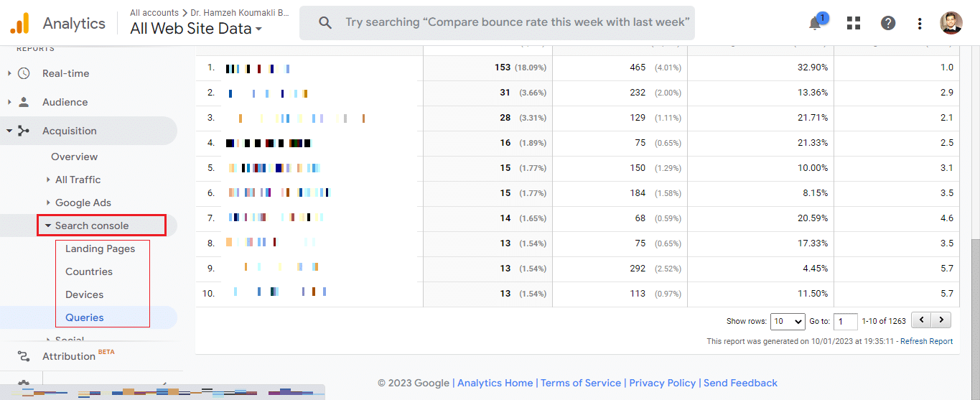Click the Go to page number field

pyautogui.click(x=845, y=321)
